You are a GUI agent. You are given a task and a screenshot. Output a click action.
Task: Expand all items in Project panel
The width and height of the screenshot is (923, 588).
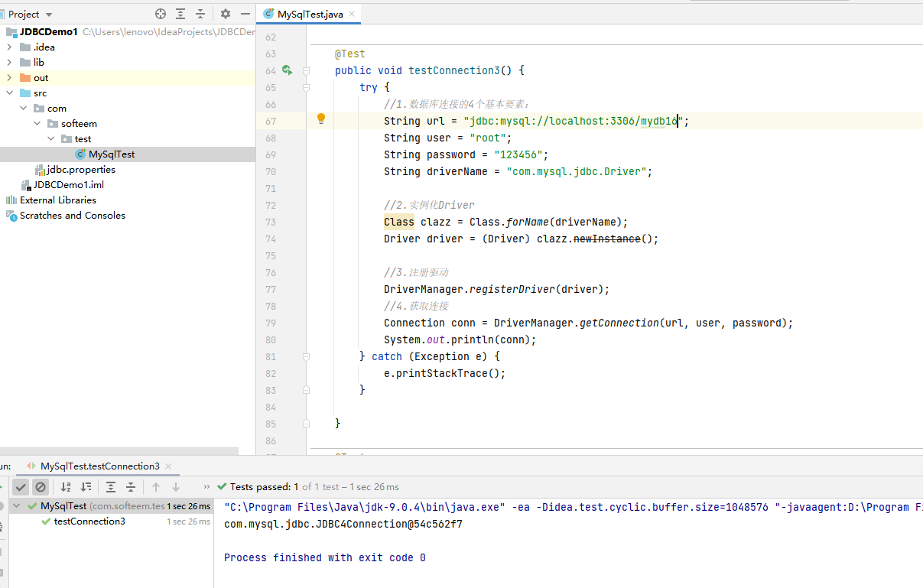point(180,14)
